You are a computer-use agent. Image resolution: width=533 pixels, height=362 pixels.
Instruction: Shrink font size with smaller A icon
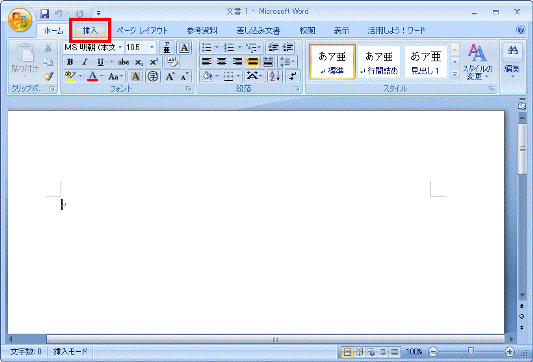click(185, 76)
